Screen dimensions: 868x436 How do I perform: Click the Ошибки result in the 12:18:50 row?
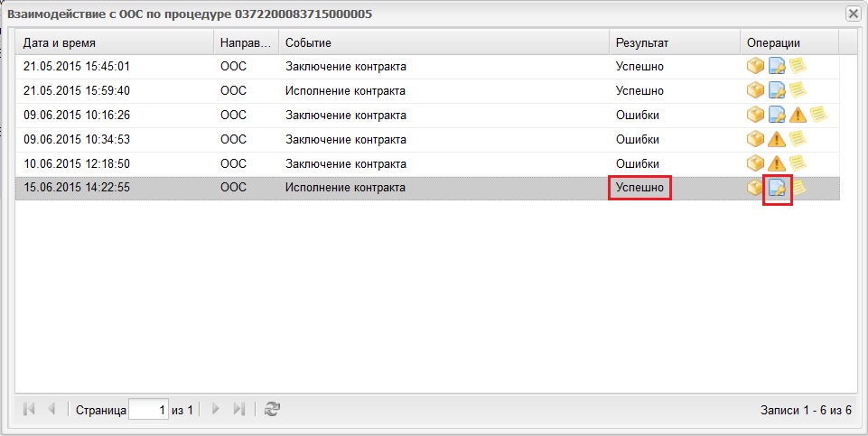coord(638,163)
